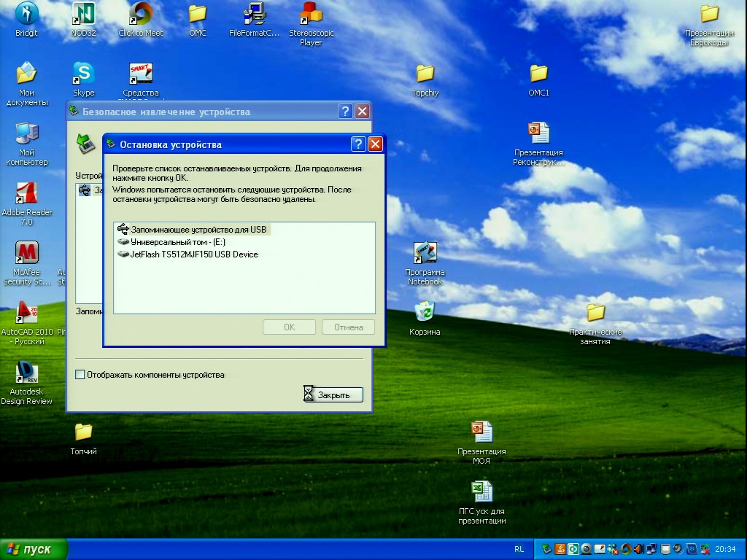Select the ПГС уск для презентации spreadsheet
The height and width of the screenshot is (560, 747).
pos(481,503)
